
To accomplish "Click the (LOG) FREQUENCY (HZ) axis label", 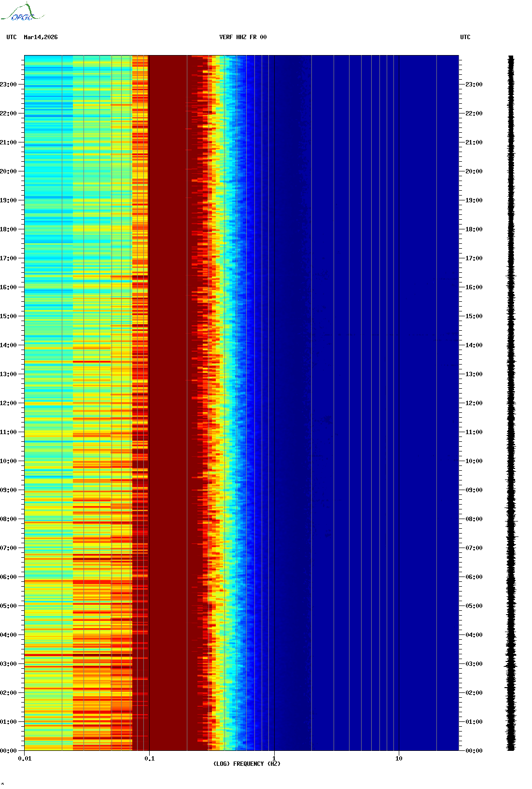I will click(247, 764).
